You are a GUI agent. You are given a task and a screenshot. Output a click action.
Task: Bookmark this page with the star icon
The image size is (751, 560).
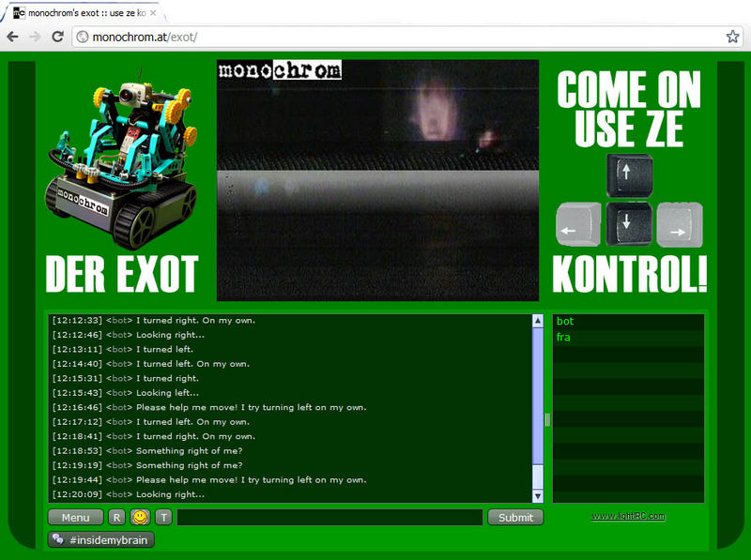click(x=732, y=37)
